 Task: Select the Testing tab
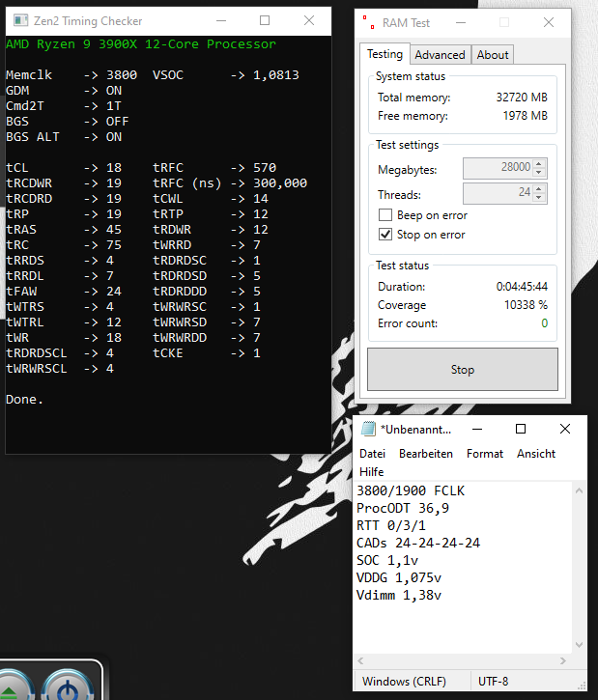click(384, 54)
